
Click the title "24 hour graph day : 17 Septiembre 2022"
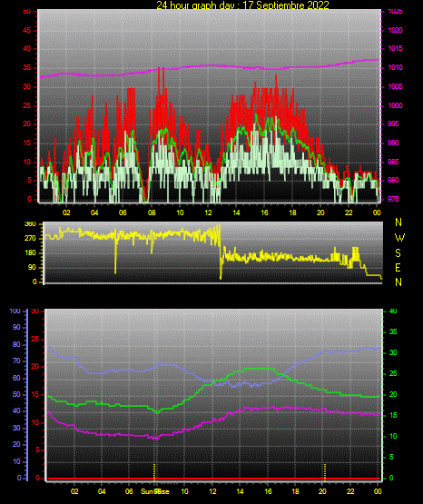point(242,5)
